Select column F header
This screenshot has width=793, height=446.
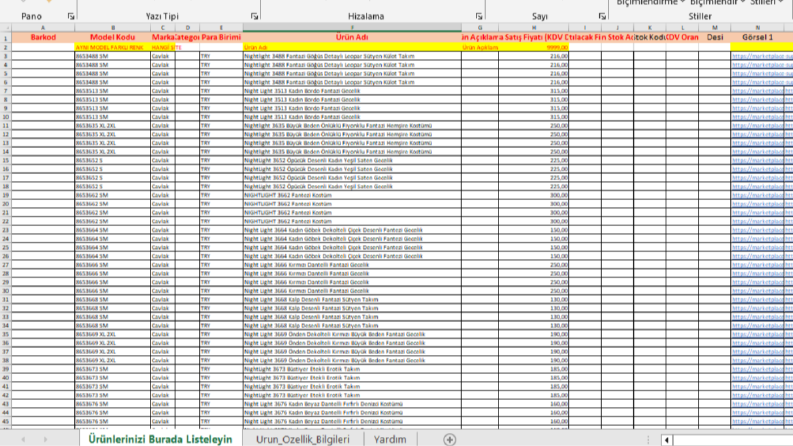(352, 28)
